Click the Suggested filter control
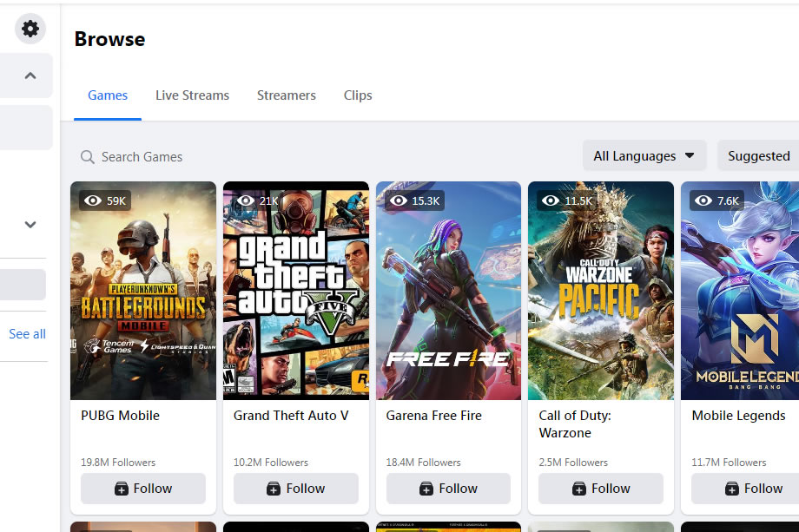This screenshot has height=532, width=799. (x=758, y=155)
